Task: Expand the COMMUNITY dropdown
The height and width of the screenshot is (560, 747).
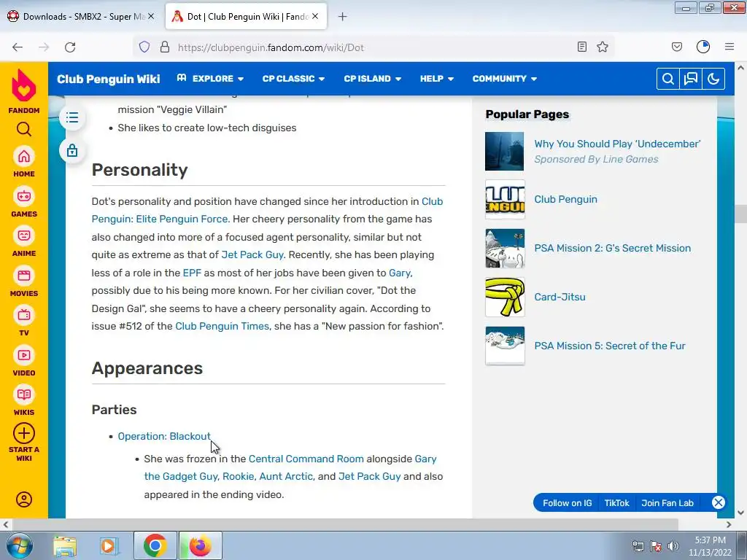Action: [505, 79]
